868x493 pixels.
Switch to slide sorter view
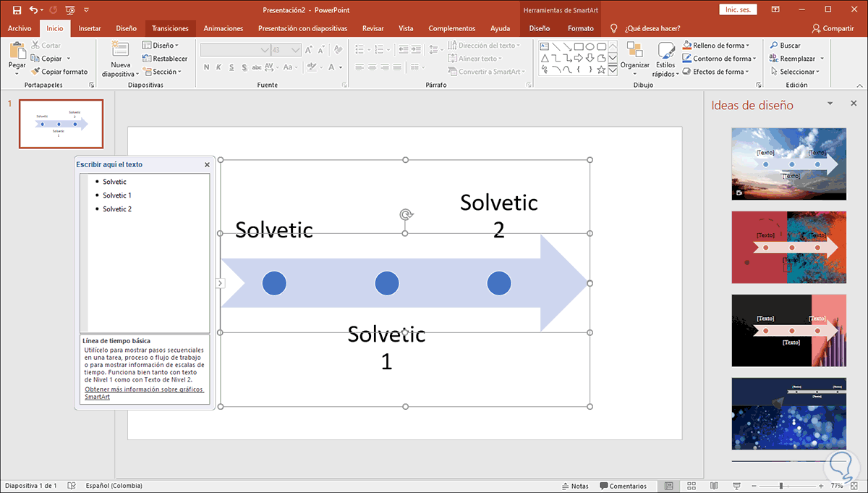coord(692,486)
